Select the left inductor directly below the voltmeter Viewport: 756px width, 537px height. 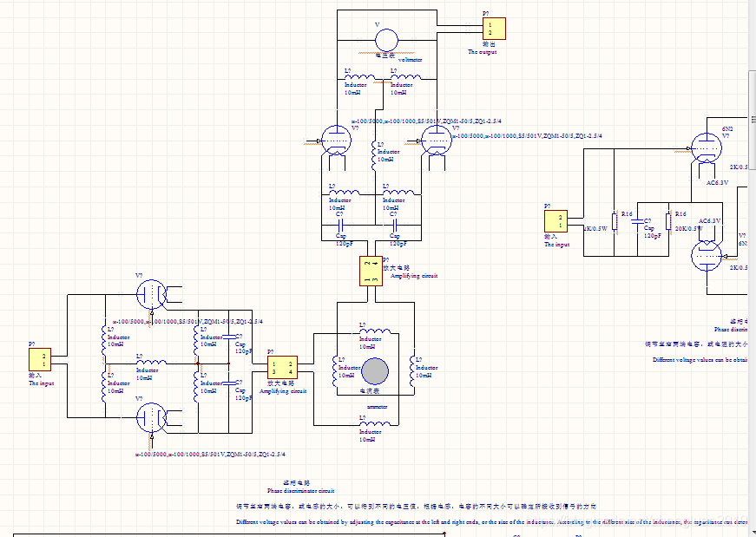(x=359, y=77)
